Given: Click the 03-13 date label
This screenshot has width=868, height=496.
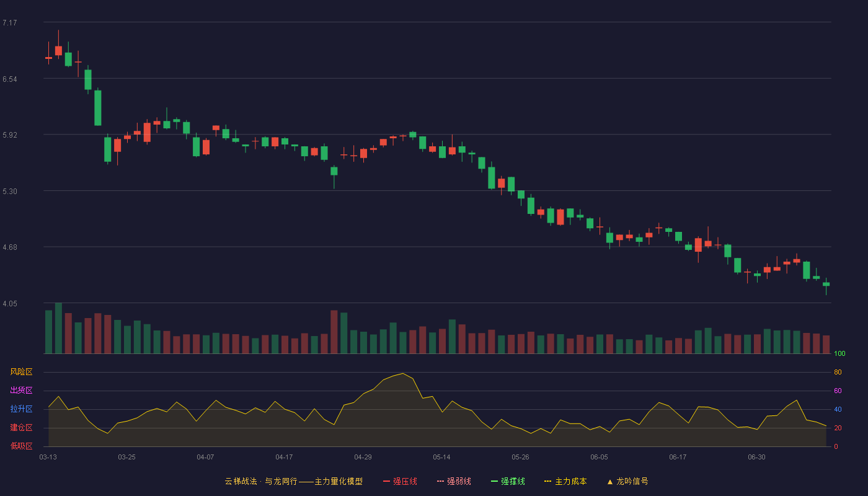Looking at the screenshot, I should 48,457.
